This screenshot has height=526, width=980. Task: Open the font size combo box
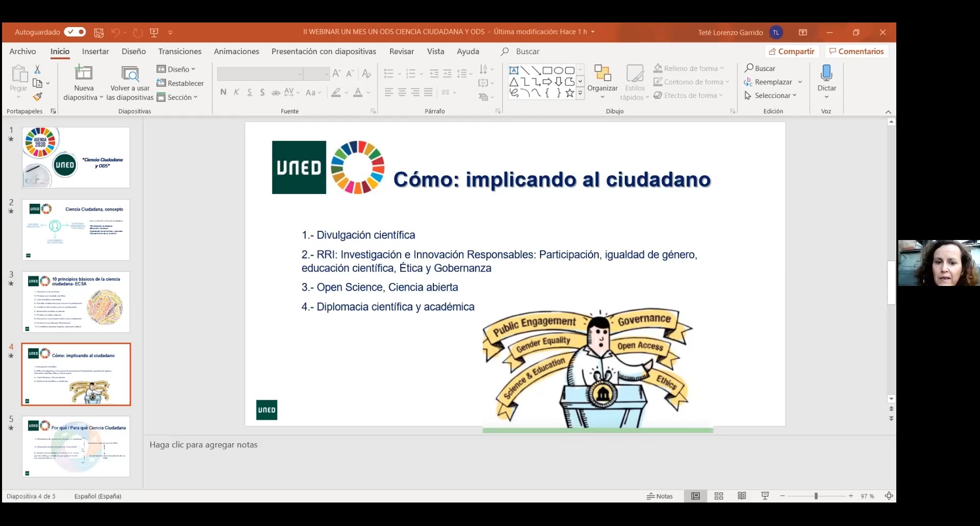316,74
